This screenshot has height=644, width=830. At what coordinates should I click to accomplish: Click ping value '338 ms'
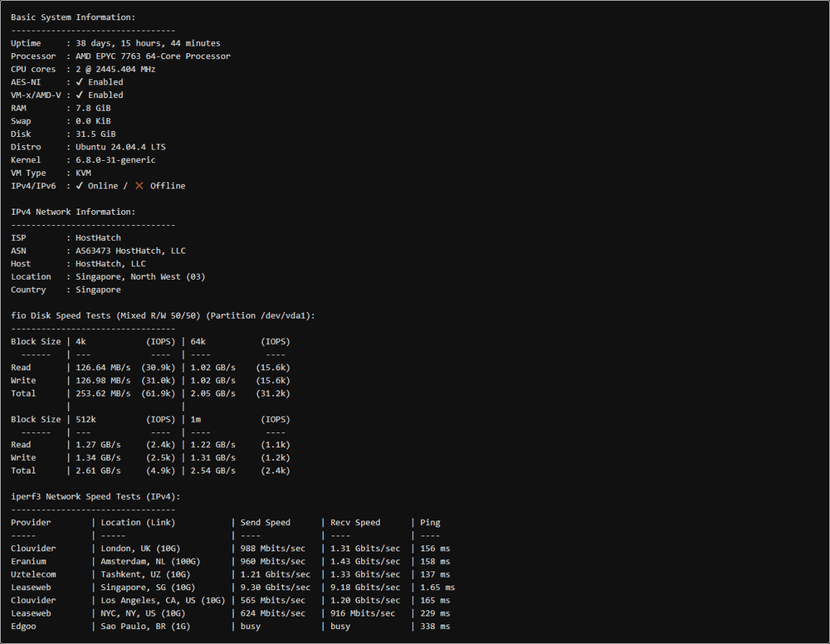435,626
